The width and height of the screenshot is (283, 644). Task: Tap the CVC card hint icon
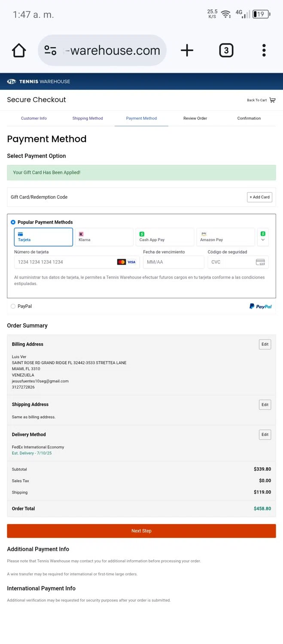tap(260, 262)
